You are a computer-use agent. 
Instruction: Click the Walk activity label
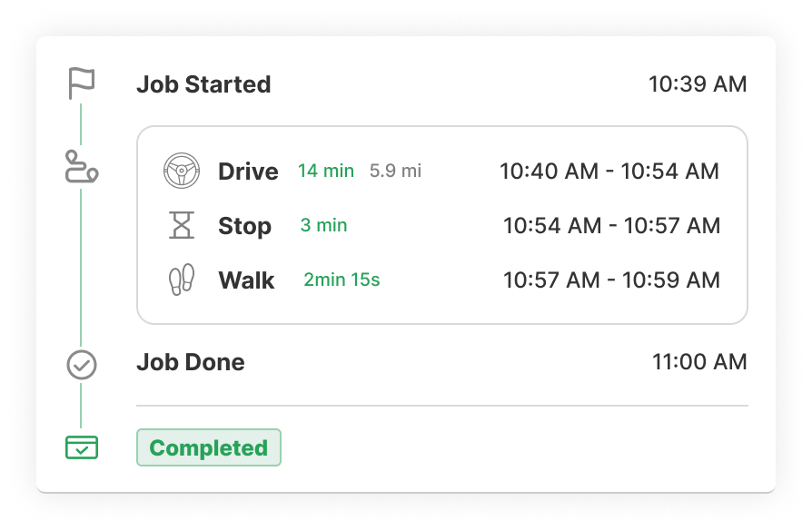246,280
